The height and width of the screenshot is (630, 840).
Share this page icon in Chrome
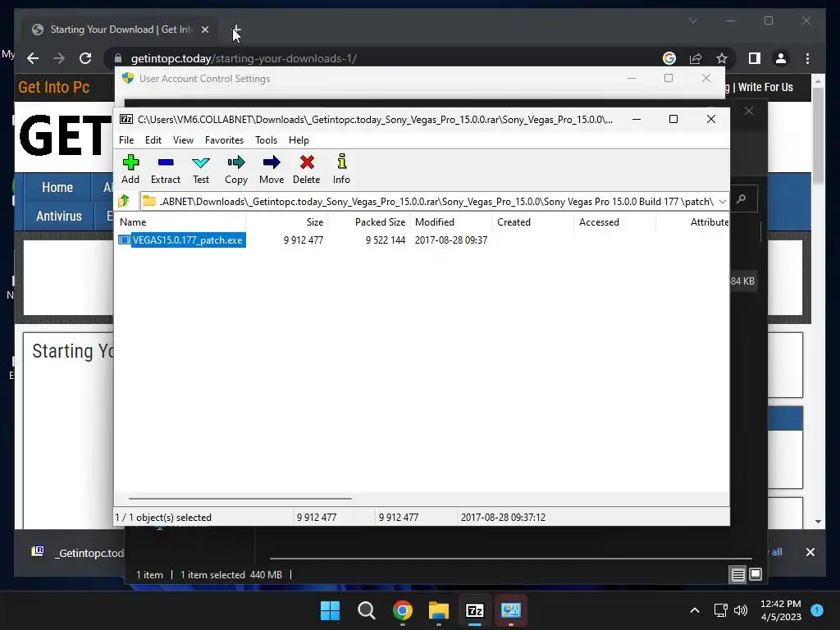(696, 58)
